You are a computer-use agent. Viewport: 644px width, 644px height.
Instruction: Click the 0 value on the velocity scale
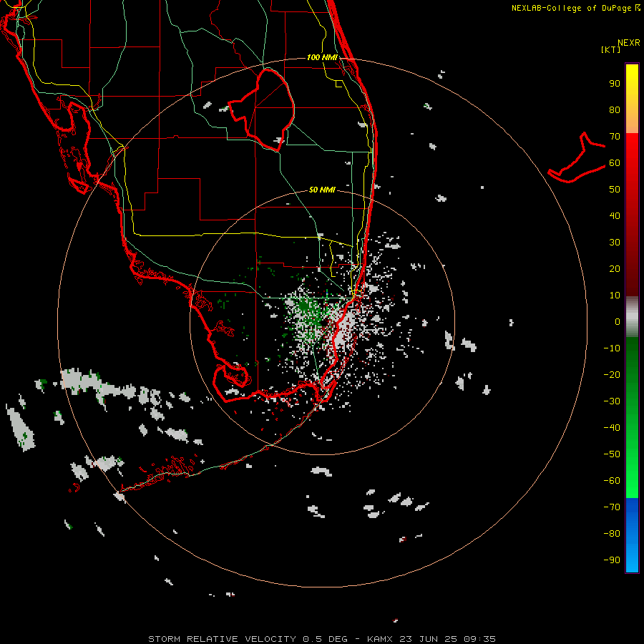[x=618, y=322]
